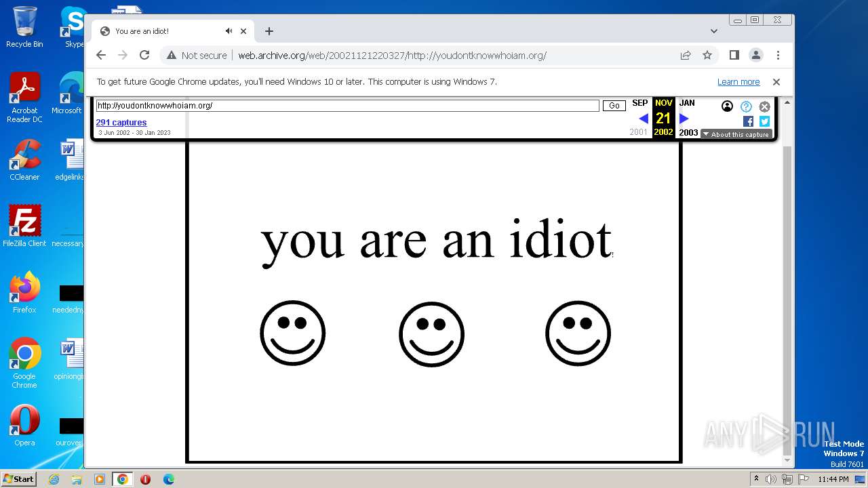
Task: Open Opera desktop icon
Action: pos(24,426)
